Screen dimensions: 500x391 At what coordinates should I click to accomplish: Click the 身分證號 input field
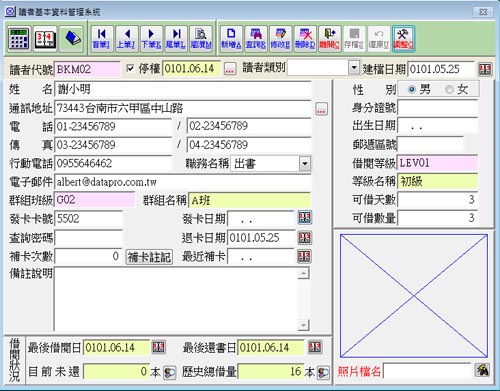[438, 108]
